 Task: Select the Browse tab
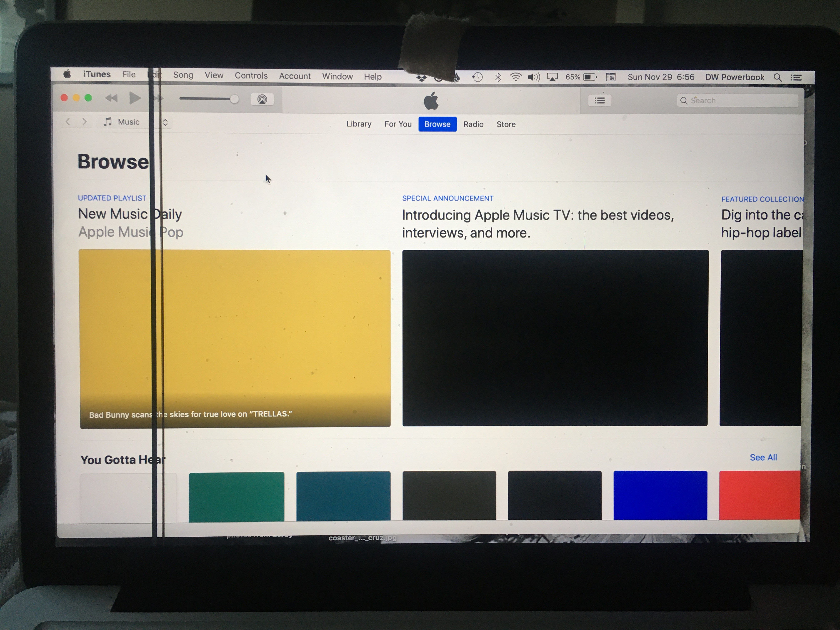pos(437,124)
